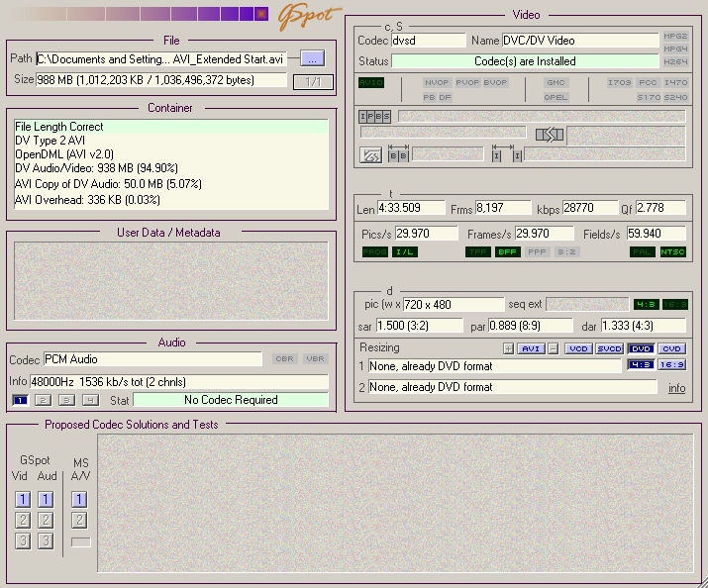Toggle the PROG scan indicator
The image size is (708, 588).
(374, 251)
